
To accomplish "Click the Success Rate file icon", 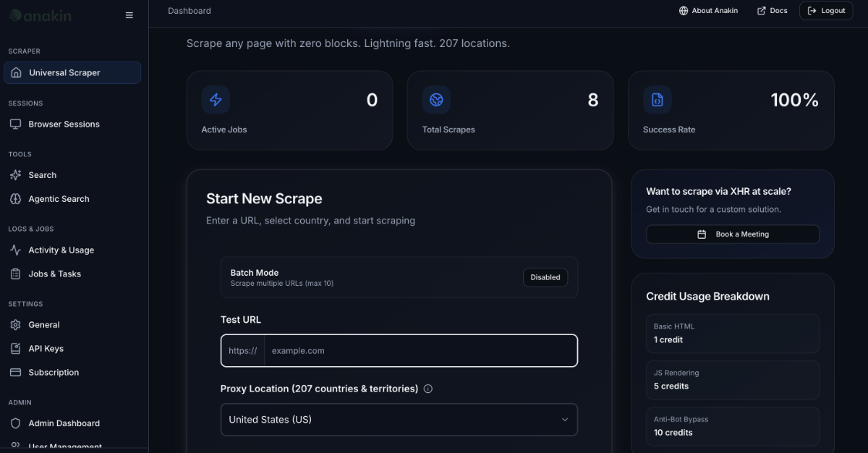I will click(657, 100).
